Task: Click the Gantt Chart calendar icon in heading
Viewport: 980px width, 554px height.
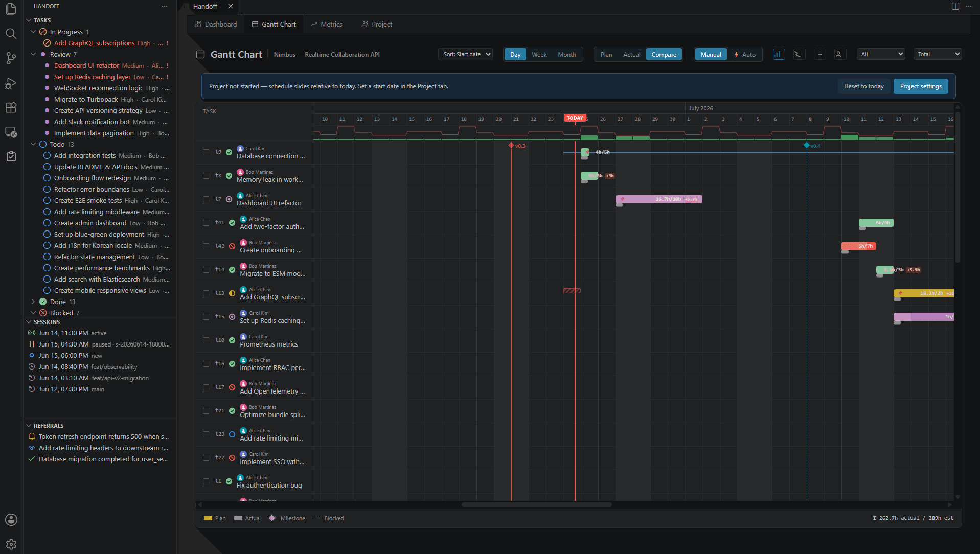Action: coord(201,54)
